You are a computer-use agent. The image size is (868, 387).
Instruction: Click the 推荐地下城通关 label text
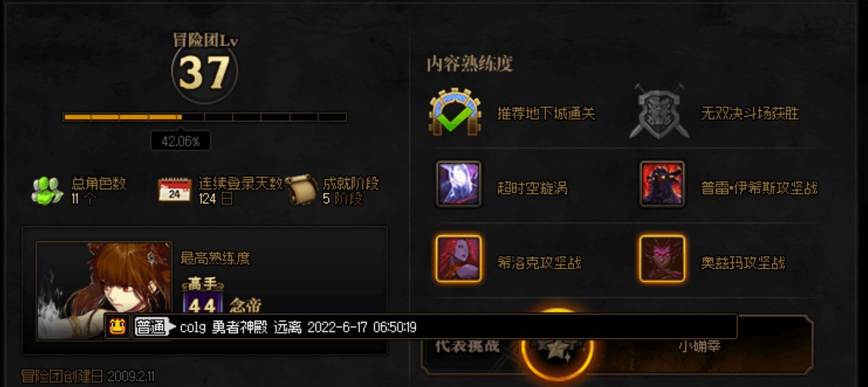click(546, 113)
